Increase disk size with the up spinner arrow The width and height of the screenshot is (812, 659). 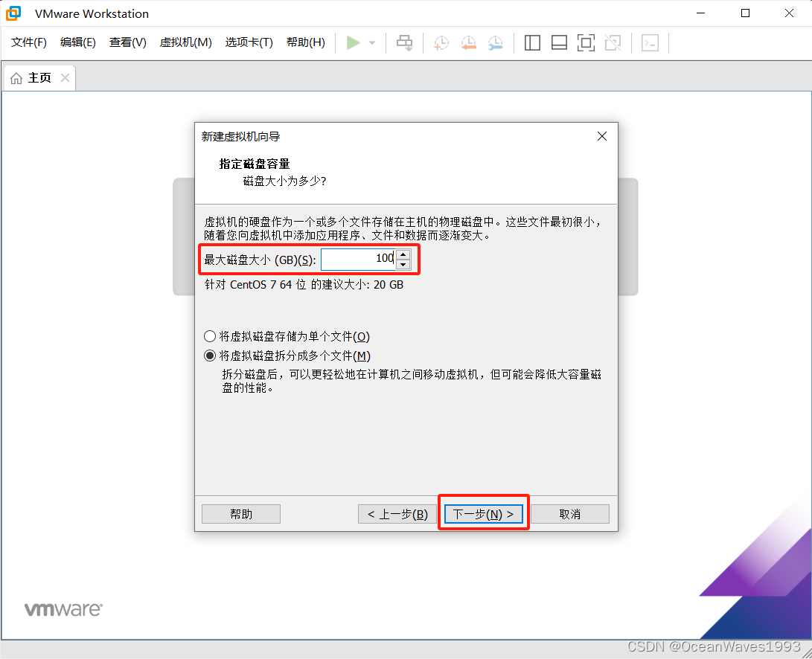403,254
